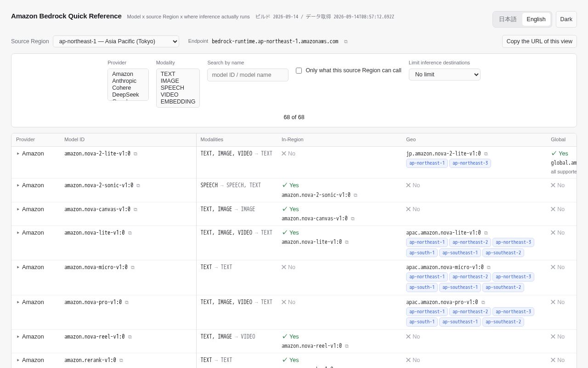Copy in-region ID amazon.nova-reel-v1:0

(x=347, y=346)
